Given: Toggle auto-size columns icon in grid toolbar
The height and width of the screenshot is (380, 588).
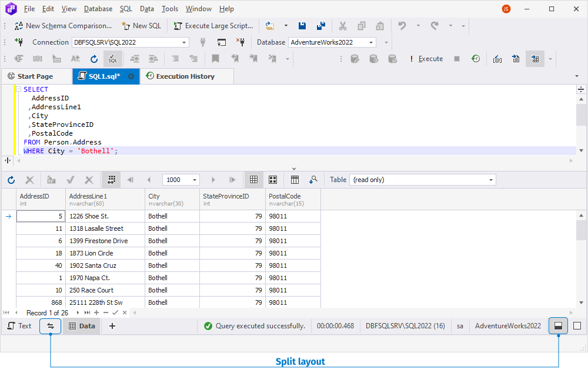Looking at the screenshot, I should pos(111,180).
